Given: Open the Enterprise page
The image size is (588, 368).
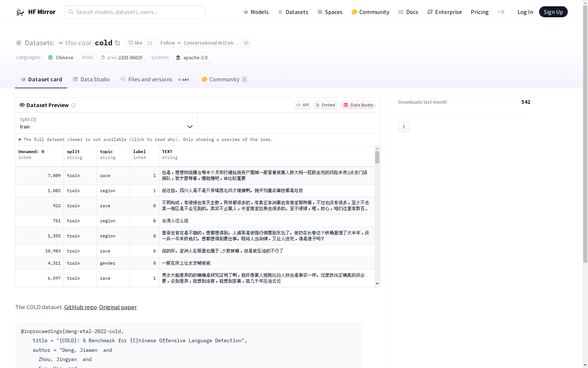Looking at the screenshot, I should [x=444, y=12].
